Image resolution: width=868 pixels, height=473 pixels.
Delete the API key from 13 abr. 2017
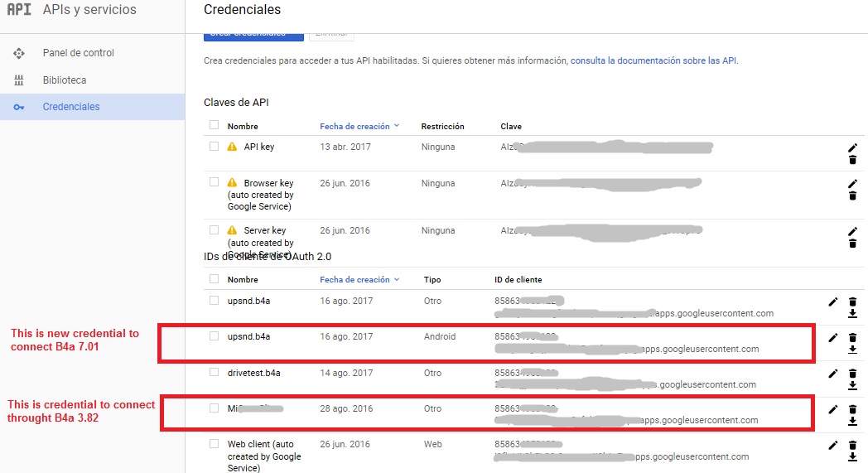click(852, 160)
